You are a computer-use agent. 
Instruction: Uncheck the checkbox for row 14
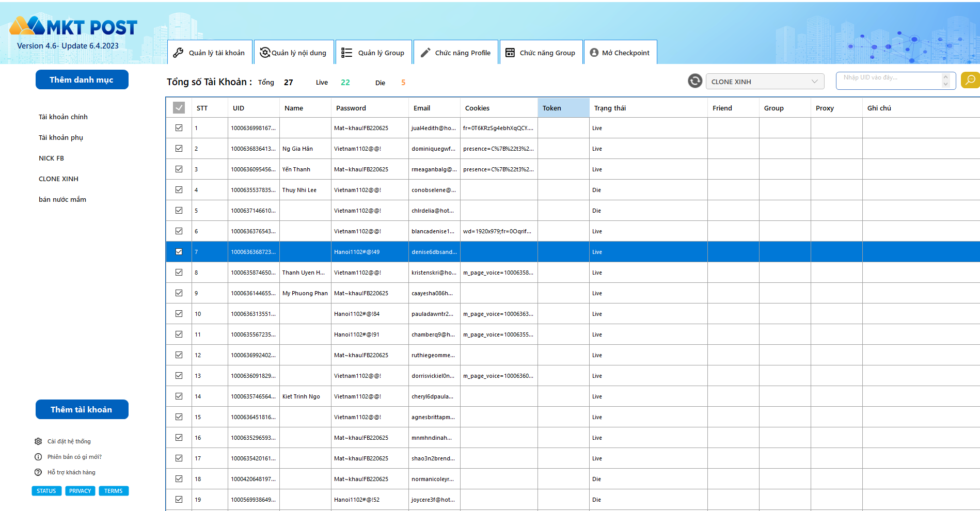(x=179, y=396)
